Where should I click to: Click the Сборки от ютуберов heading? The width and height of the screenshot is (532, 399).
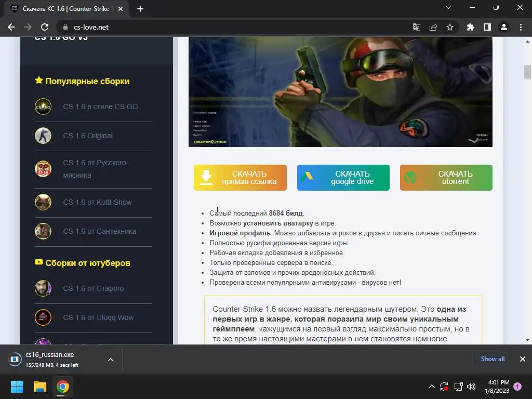pos(83,263)
